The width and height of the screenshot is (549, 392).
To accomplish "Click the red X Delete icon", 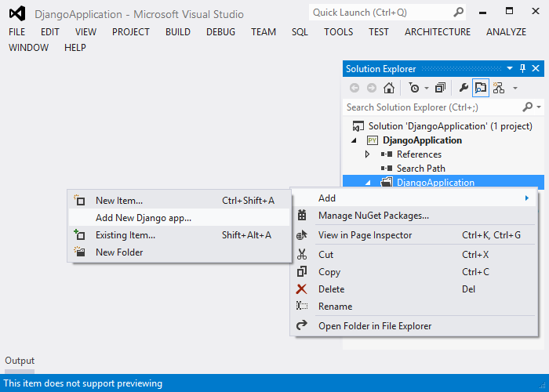I will 301,289.
